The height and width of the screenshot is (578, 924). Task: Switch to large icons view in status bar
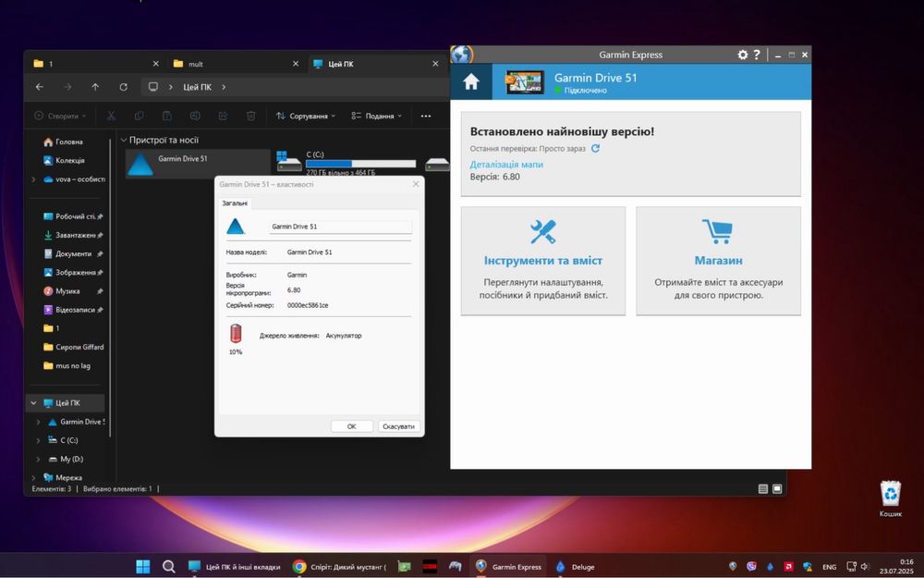pyautogui.click(x=777, y=489)
